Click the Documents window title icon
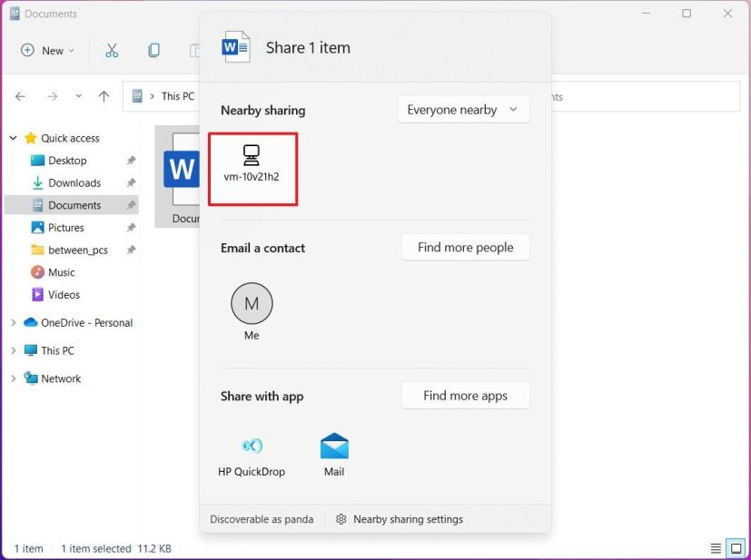The width and height of the screenshot is (751, 560). [x=15, y=14]
